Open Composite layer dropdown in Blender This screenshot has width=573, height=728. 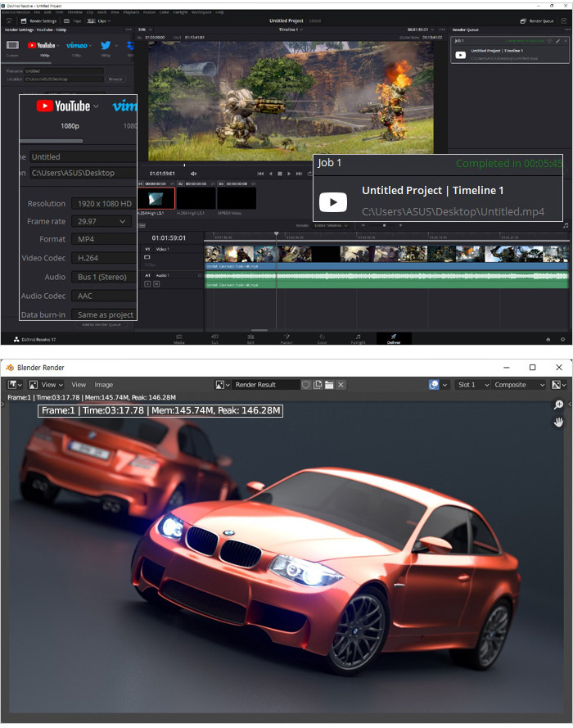pyautogui.click(x=519, y=384)
